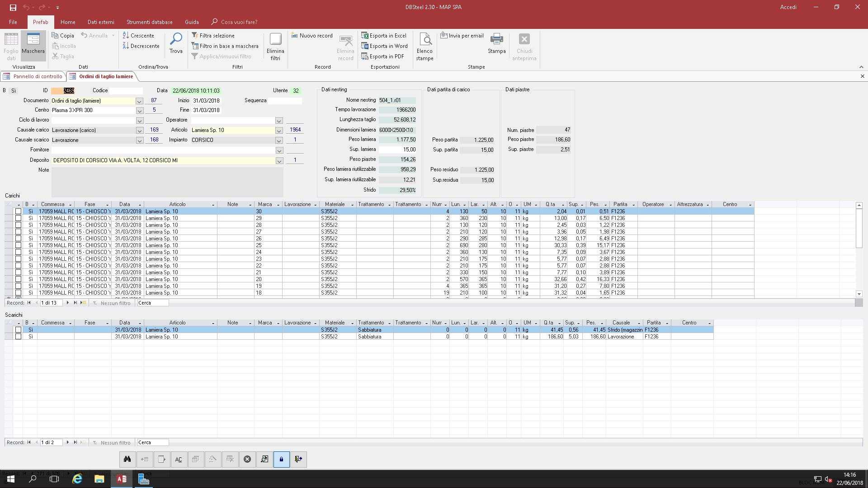
Task: Click the AC icon in bottom toolbar
Action: [179, 459]
